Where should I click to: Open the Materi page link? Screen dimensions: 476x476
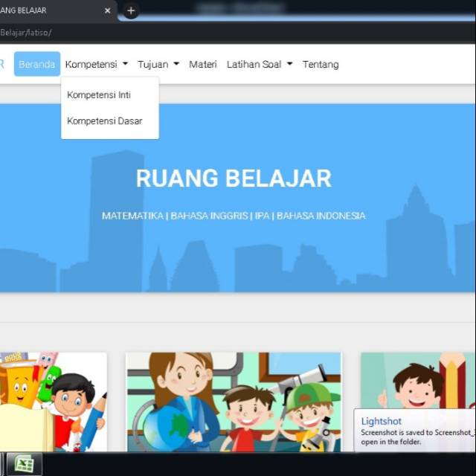click(x=202, y=65)
